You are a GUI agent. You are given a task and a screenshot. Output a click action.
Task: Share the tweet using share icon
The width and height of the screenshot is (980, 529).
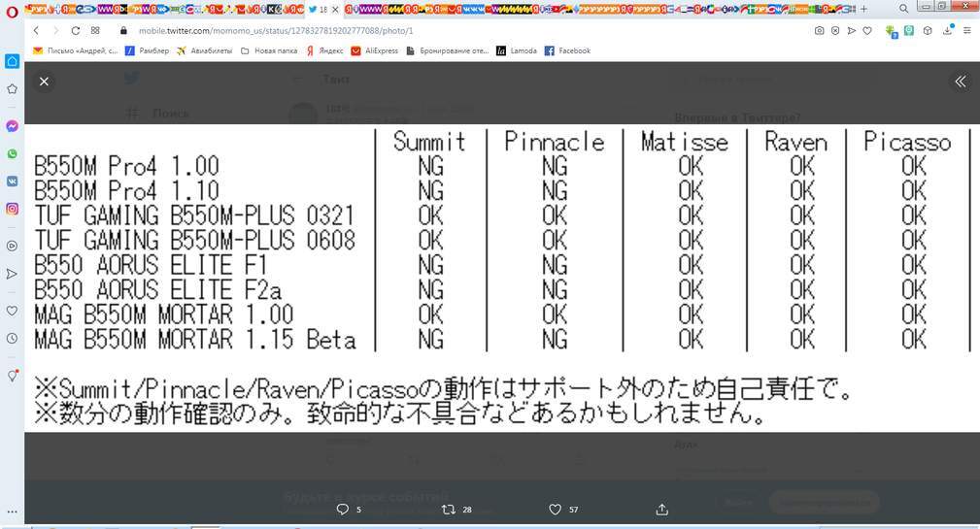click(x=661, y=509)
